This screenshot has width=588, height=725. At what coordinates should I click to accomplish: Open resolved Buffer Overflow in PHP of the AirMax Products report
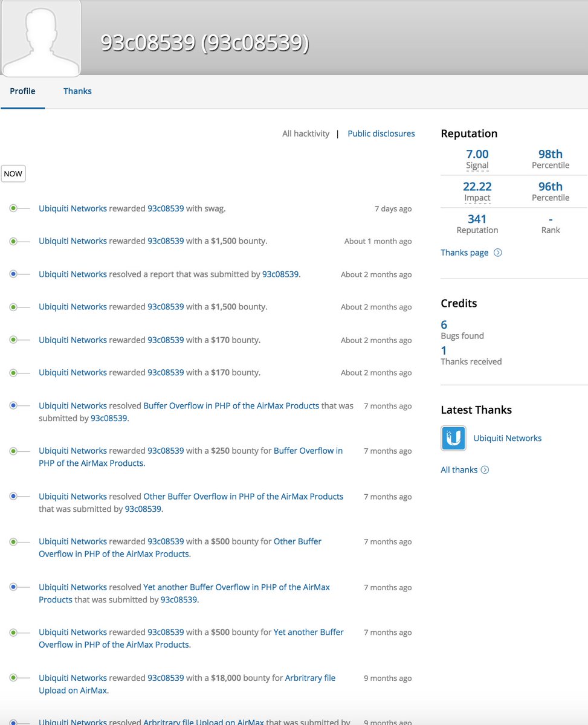tap(231, 406)
